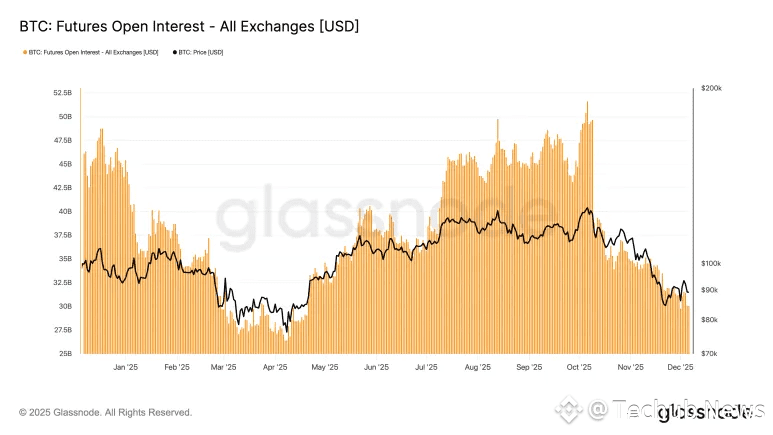Screen dimensions: 773x435
Task: Select the Aug '25 axis marker
Action: click(478, 367)
